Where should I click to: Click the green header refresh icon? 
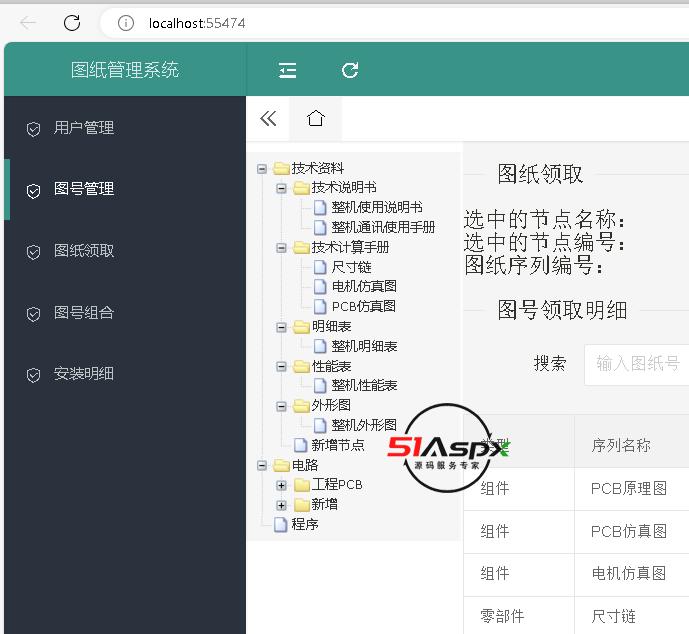pyautogui.click(x=350, y=70)
